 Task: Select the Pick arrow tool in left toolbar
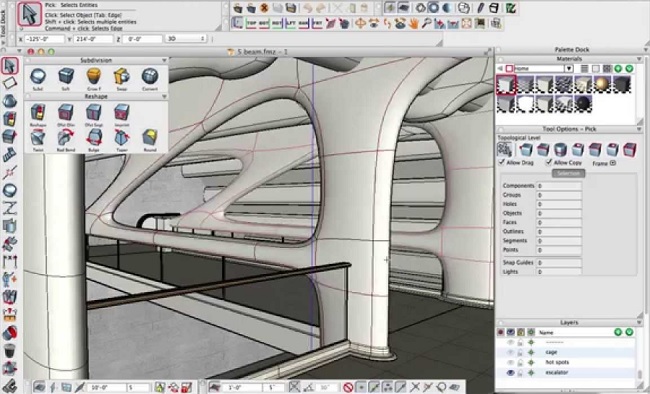click(10, 66)
